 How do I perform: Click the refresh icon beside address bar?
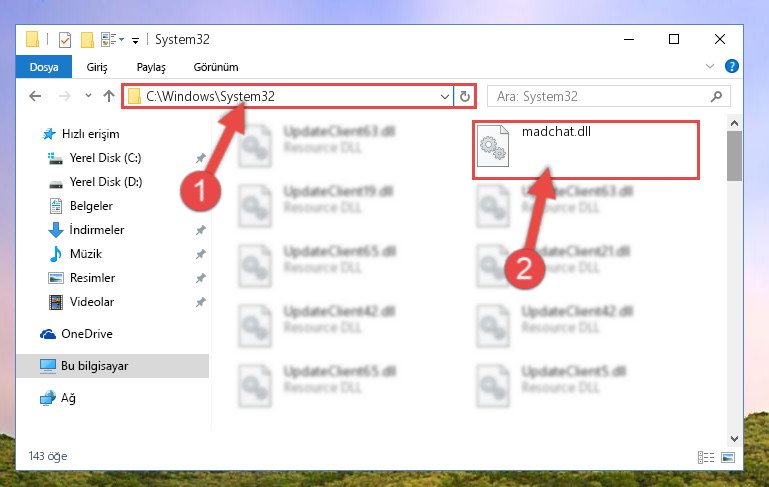coord(464,97)
